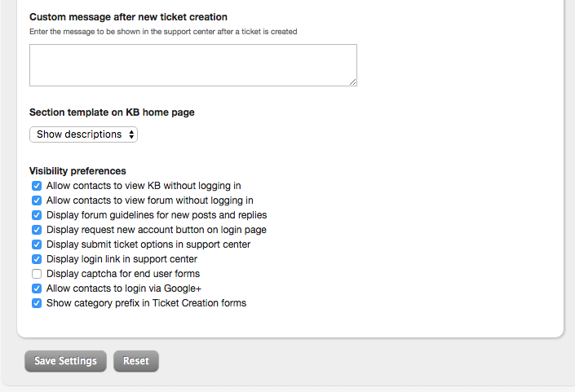This screenshot has width=575, height=392.
Task: Toggle Display request new account button checkbox
Action: (37, 230)
